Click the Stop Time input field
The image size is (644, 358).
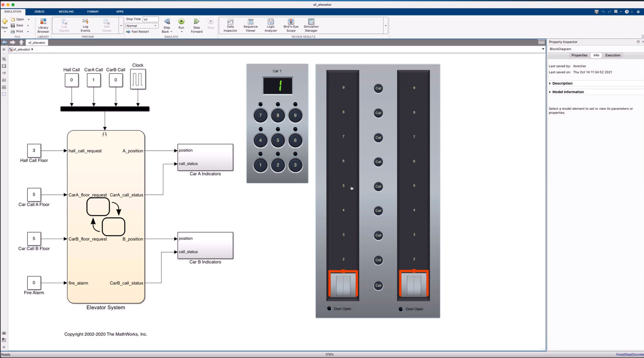[x=151, y=19]
